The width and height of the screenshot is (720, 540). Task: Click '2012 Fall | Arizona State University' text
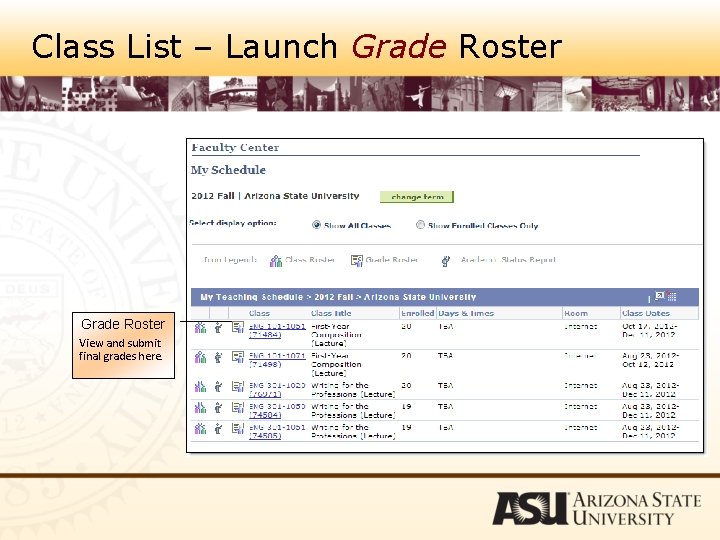(x=275, y=196)
